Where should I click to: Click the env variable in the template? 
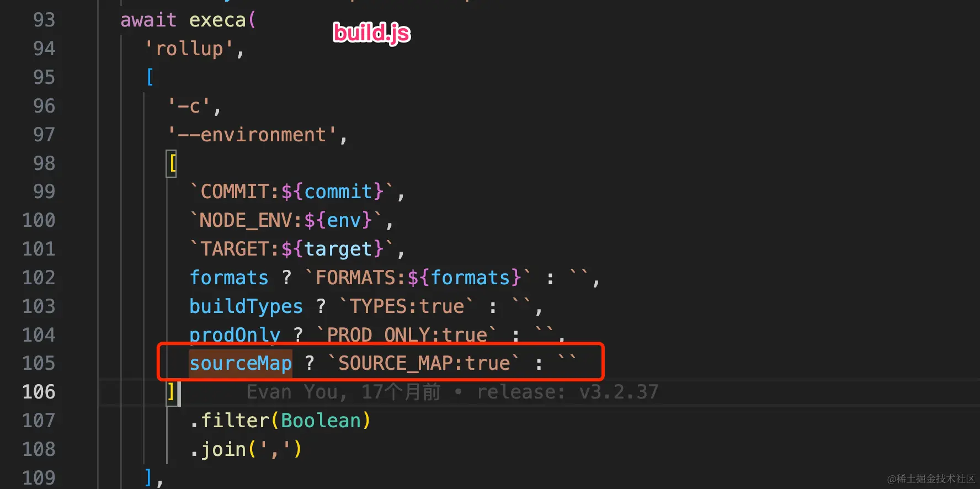[344, 220]
